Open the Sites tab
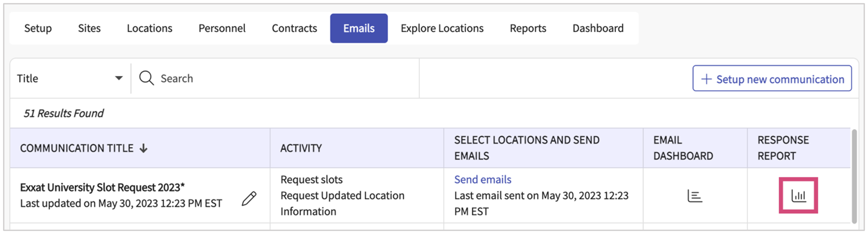This screenshot has width=868, height=235. click(x=89, y=28)
